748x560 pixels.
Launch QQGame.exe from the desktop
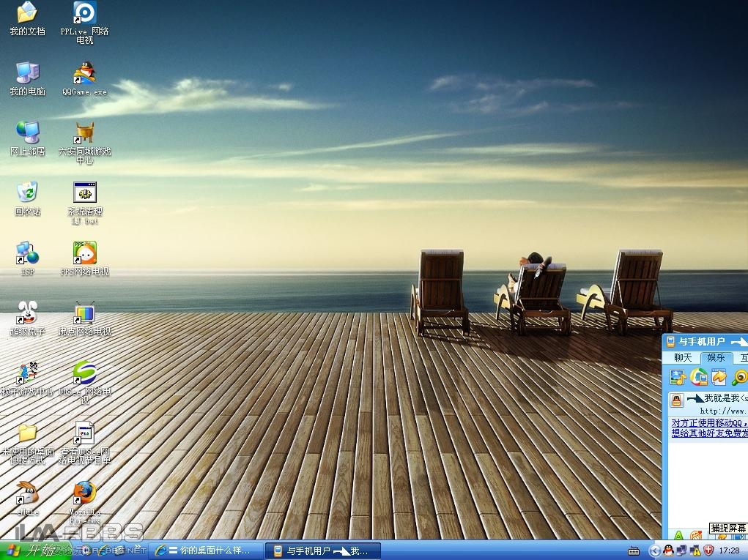click(84, 74)
